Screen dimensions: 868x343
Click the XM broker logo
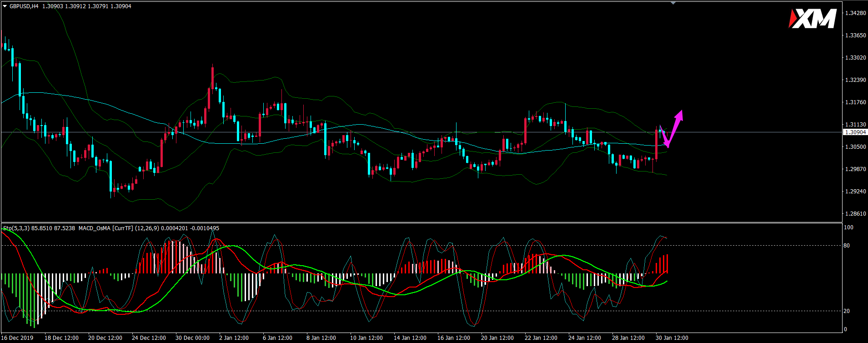813,19
